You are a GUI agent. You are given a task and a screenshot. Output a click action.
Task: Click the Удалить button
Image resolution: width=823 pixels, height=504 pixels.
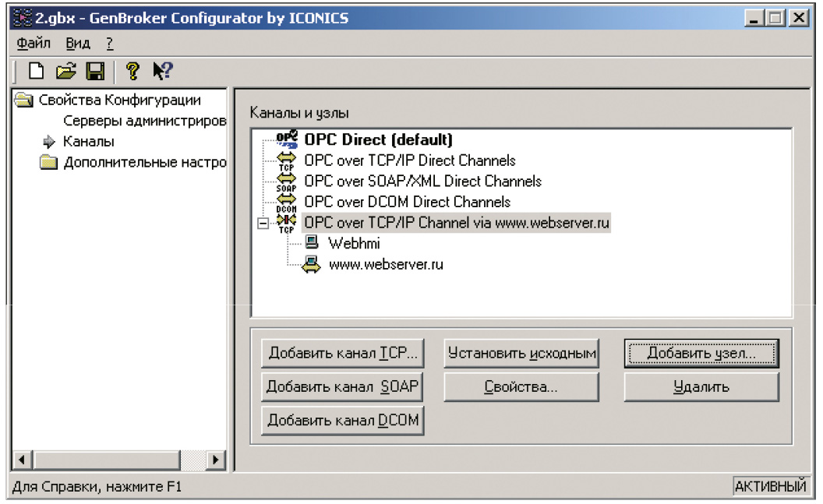pyautogui.click(x=701, y=387)
